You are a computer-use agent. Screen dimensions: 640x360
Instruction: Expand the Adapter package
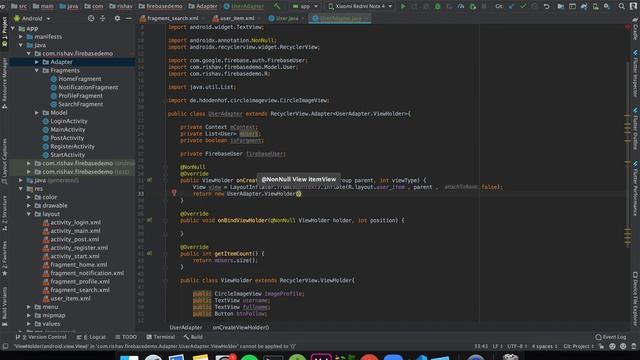(37, 62)
